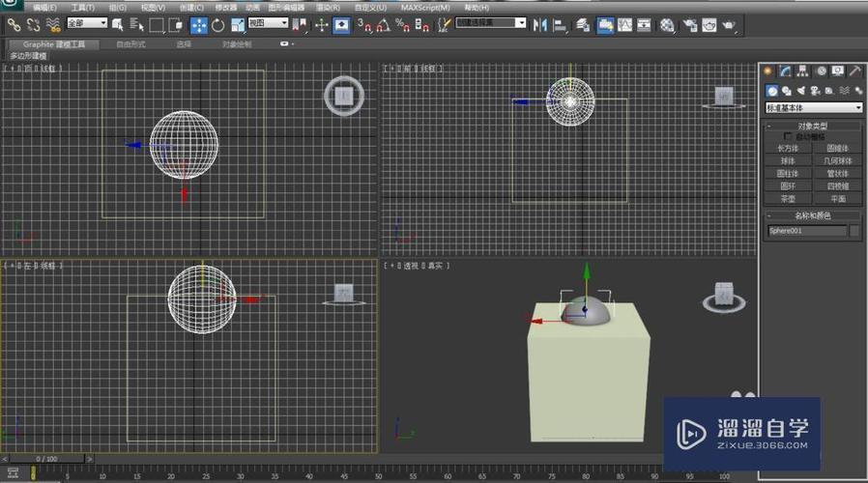This screenshot has height=483, width=868.
Task: Click the Select and Link chain icon
Action: tap(14, 25)
